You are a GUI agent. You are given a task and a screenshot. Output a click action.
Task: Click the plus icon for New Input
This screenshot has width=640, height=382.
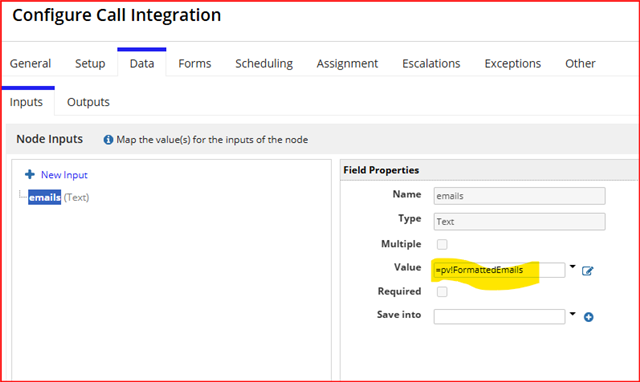pos(30,175)
